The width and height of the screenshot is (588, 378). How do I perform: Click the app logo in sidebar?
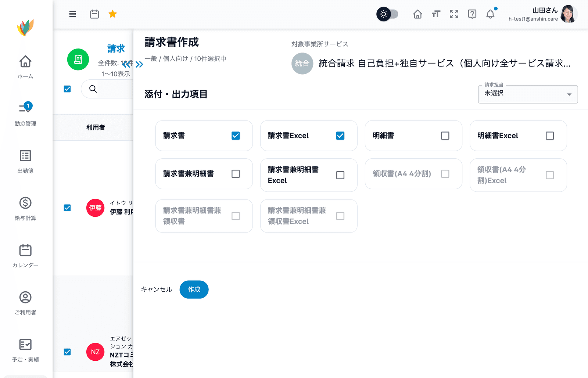click(x=25, y=28)
